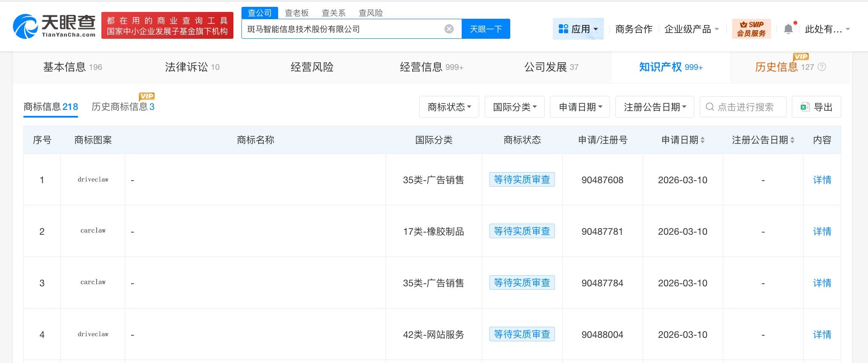Sort the table by 申请日期
Screen dimensions: 868x363
(x=702, y=140)
